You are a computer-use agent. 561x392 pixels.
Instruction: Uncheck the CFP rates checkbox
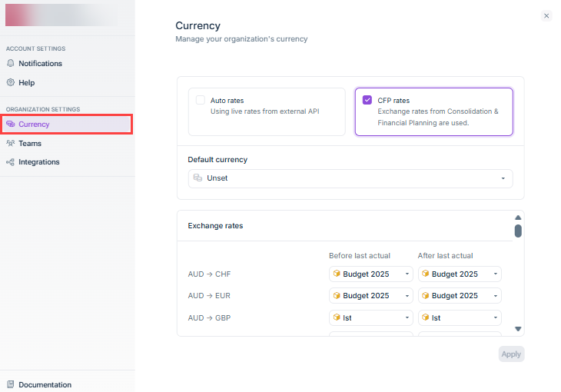tap(367, 100)
